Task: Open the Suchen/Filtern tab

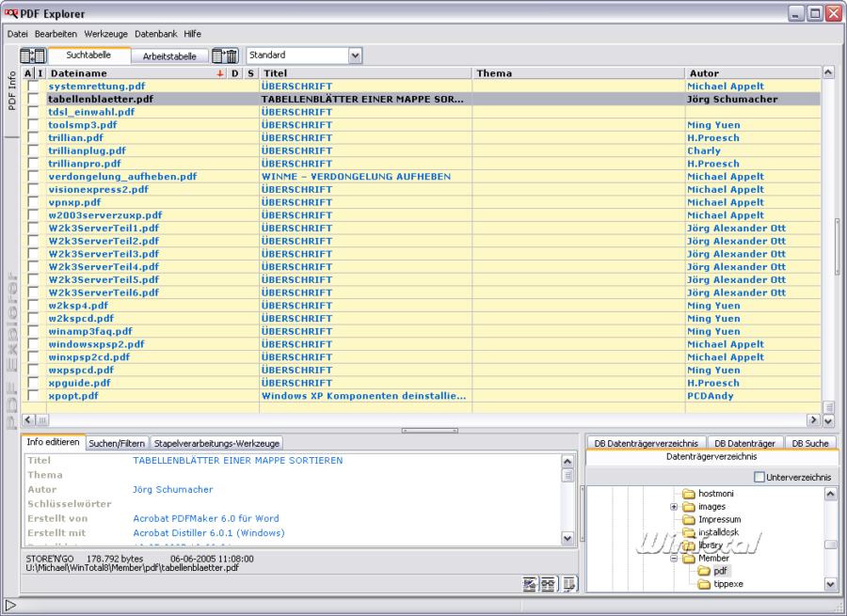Action: pyautogui.click(x=117, y=443)
